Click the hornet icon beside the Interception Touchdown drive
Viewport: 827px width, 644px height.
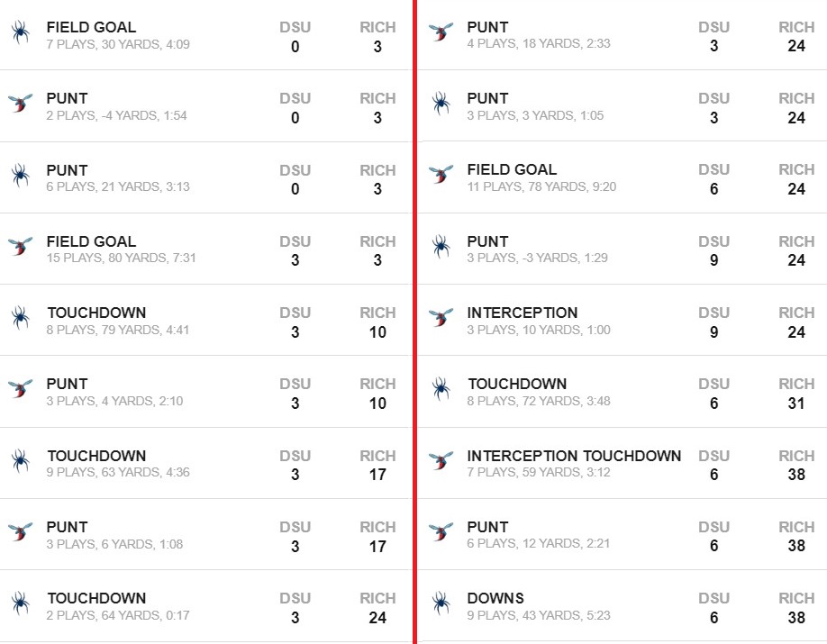pos(441,461)
